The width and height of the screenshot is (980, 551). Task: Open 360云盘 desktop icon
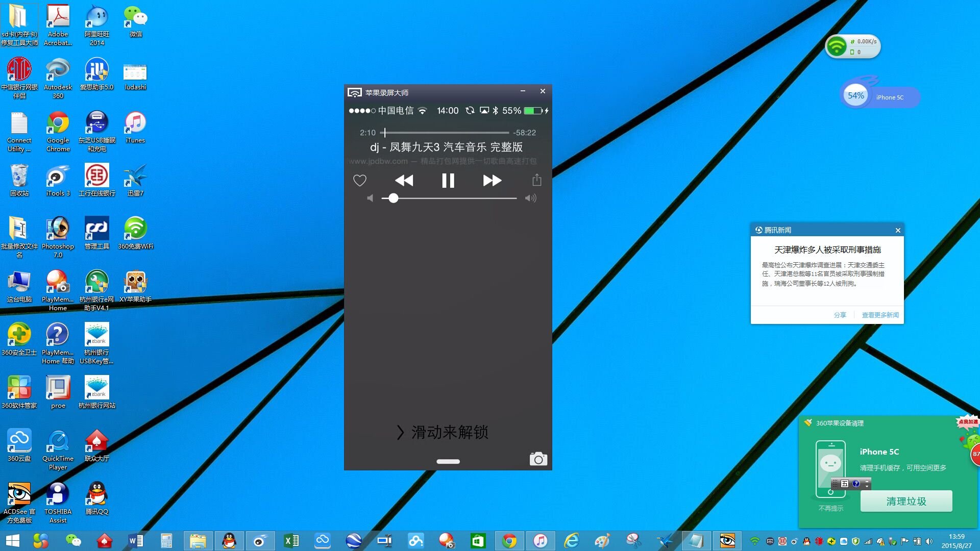(19, 445)
